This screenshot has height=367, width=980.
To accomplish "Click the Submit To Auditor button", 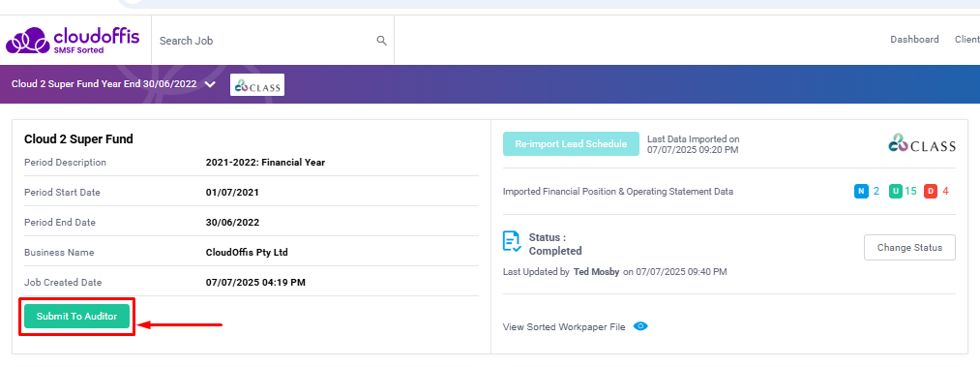I will pyautogui.click(x=76, y=317).
